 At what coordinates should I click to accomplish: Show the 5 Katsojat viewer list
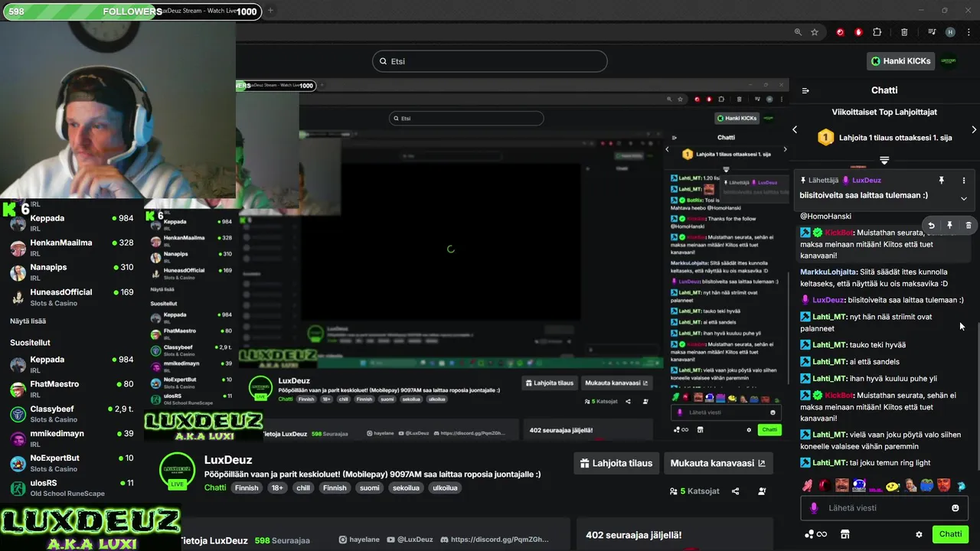tap(694, 491)
